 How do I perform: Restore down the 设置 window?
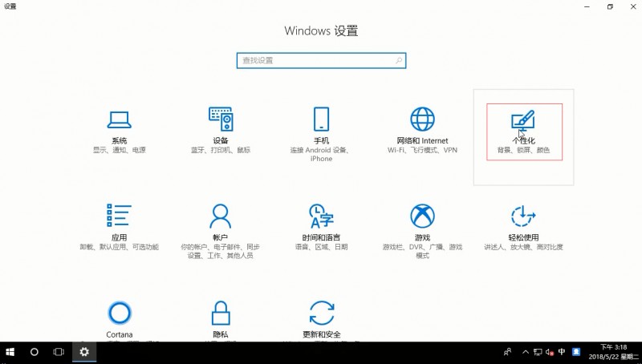click(610, 6)
